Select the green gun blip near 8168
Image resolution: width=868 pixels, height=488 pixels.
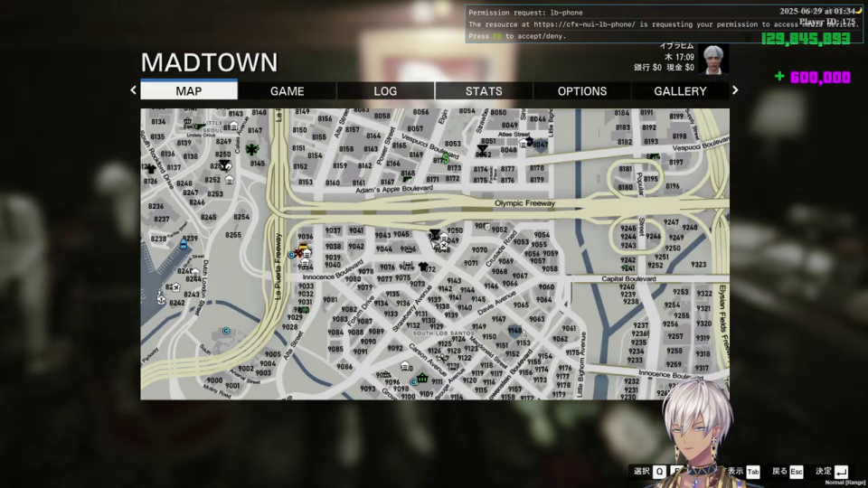(x=406, y=180)
